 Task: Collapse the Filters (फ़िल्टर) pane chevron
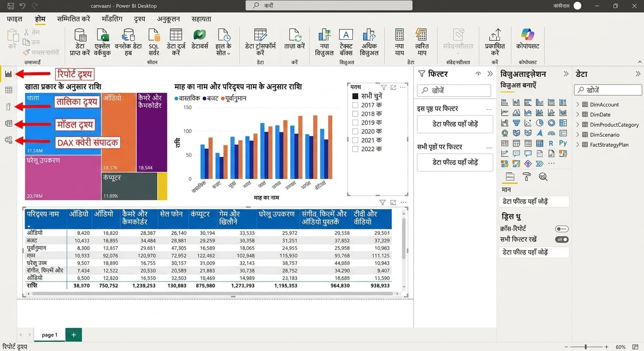point(490,74)
